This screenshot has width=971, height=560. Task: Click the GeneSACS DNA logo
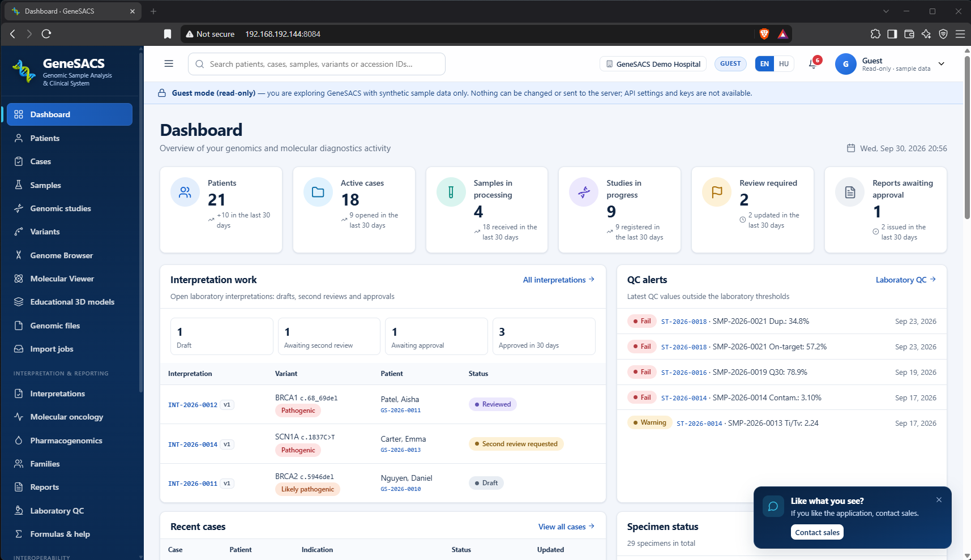coord(24,71)
